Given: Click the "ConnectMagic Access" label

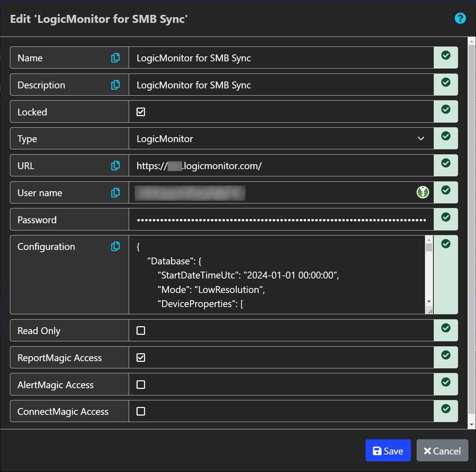Looking at the screenshot, I should (63, 411).
